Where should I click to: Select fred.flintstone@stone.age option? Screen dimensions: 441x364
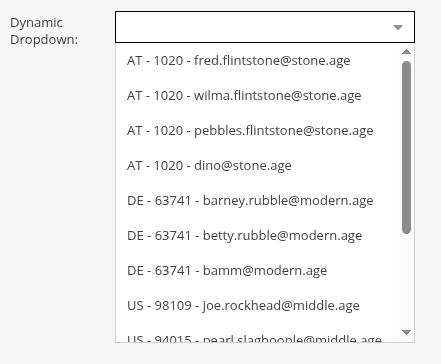tap(257, 61)
